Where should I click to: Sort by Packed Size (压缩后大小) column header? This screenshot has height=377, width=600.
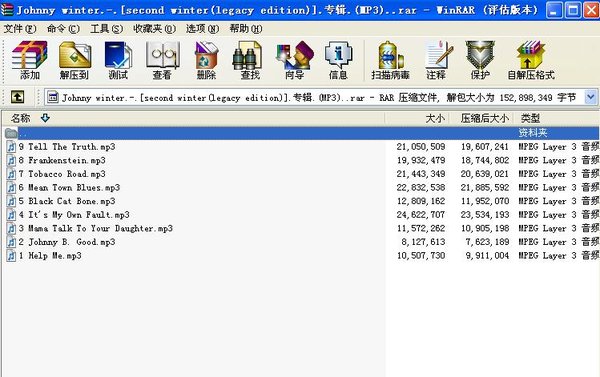tap(481, 118)
